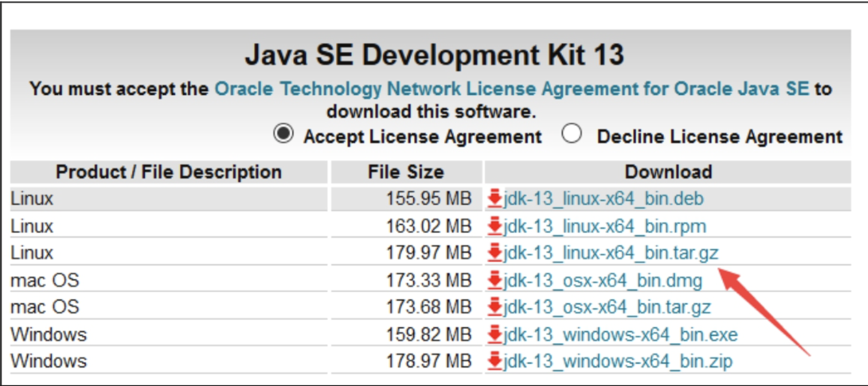This screenshot has width=868, height=386.
Task: Download the jdk-13_osx-x64_bin.dmg file link
Action: (603, 280)
